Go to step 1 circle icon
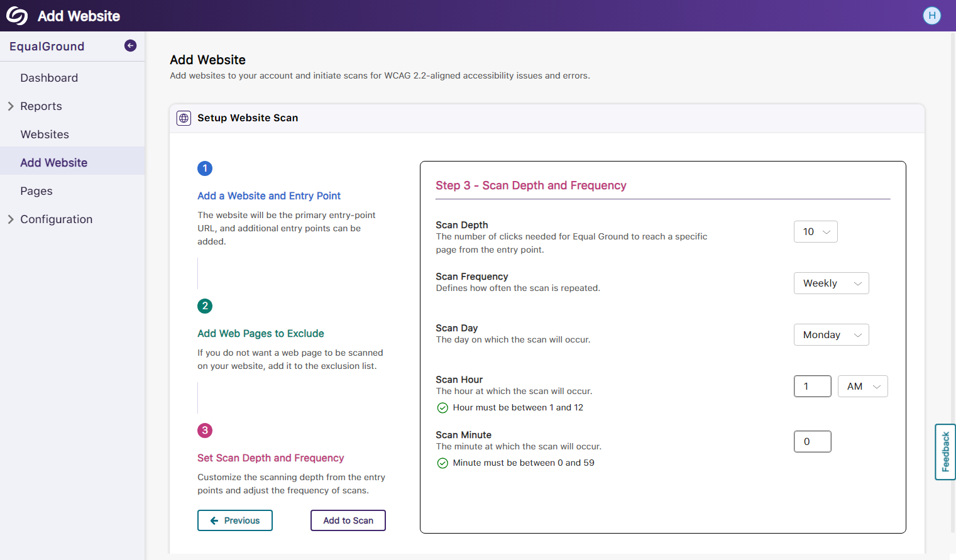Screen dimensions: 956x560 pos(205,168)
